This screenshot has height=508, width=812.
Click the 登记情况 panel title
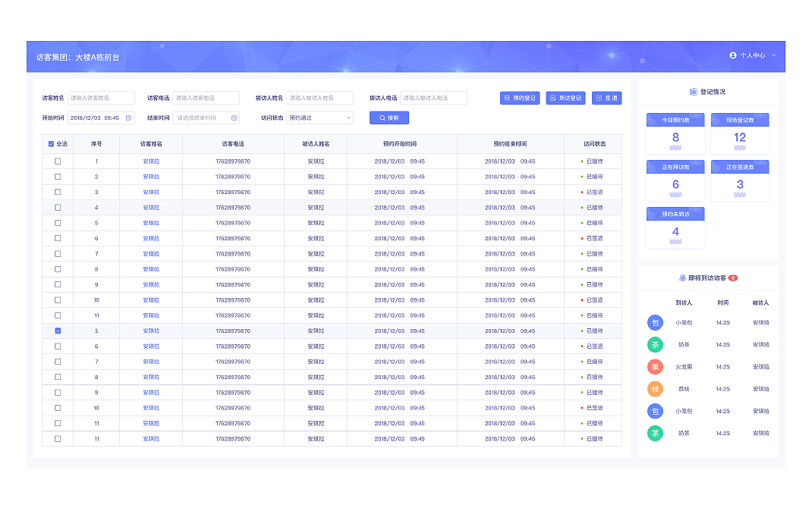(713, 92)
